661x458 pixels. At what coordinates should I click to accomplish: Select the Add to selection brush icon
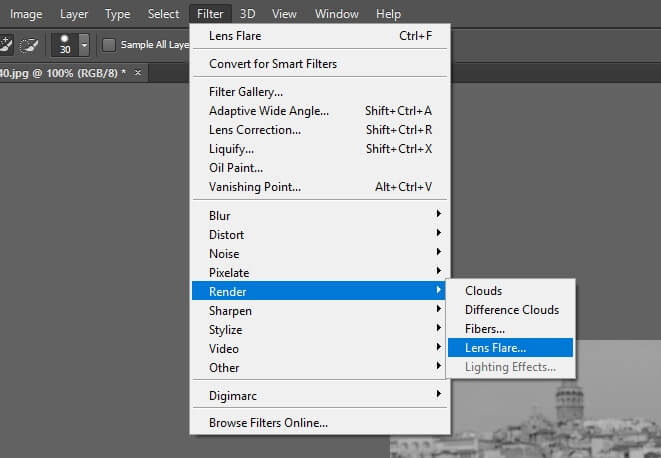[6, 45]
